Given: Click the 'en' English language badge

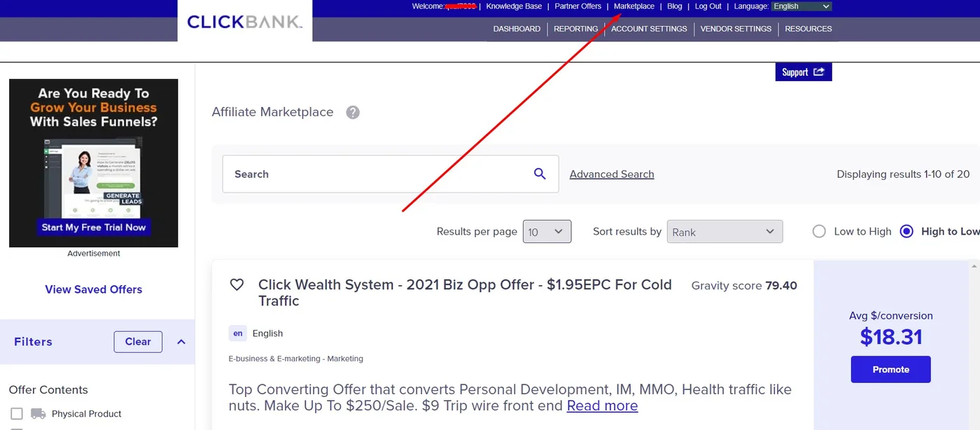Looking at the screenshot, I should tap(238, 333).
